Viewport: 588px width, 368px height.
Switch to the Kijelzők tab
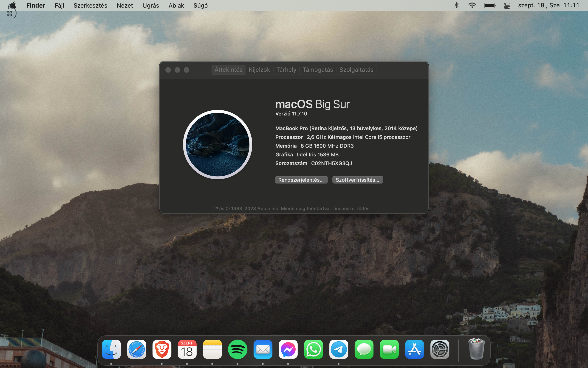pos(259,70)
